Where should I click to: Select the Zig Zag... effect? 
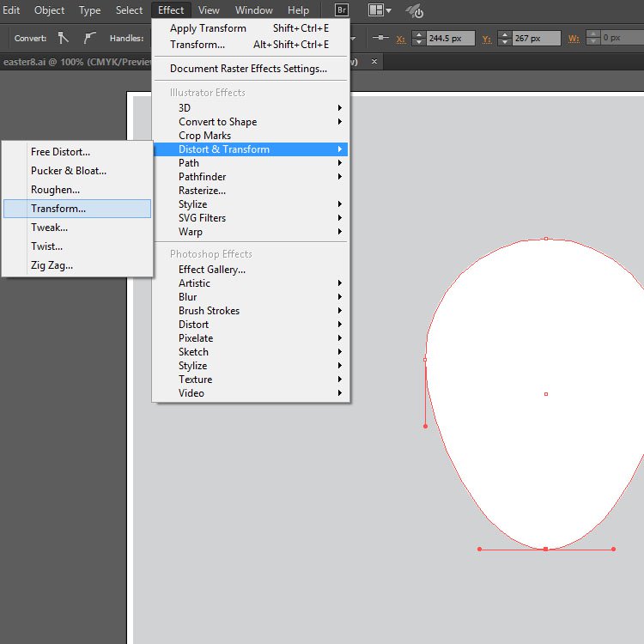[52, 265]
